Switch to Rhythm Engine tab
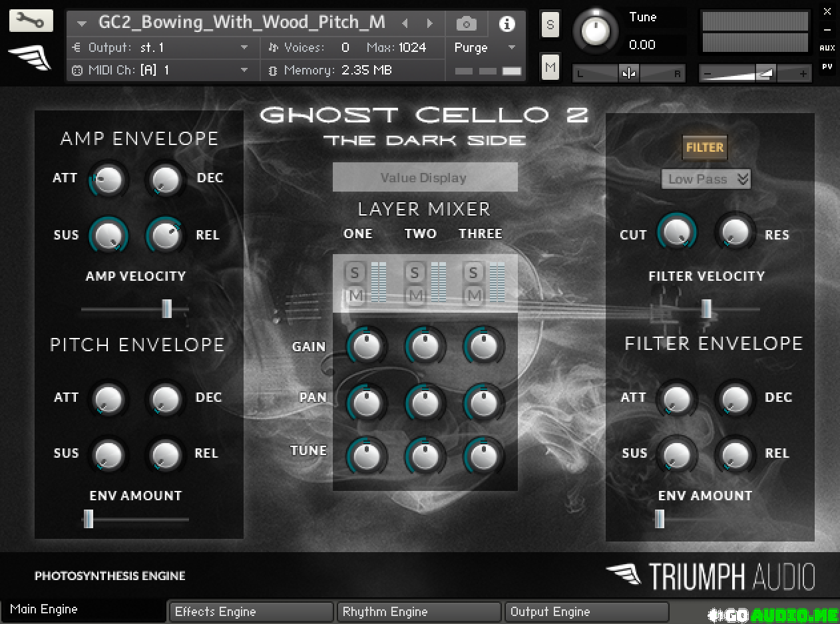The width and height of the screenshot is (840, 624). click(418, 612)
